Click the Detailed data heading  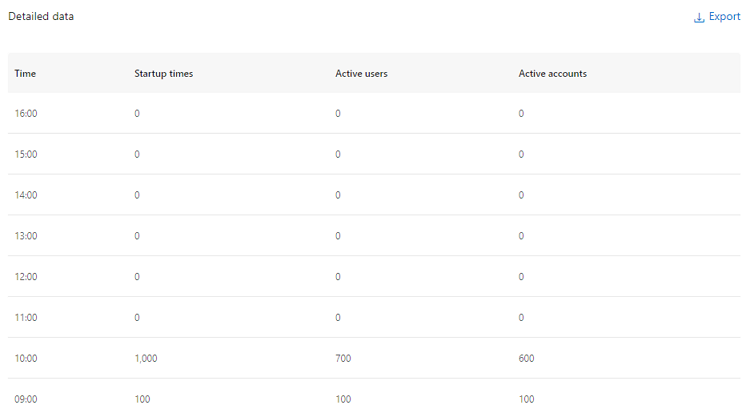[x=41, y=16]
